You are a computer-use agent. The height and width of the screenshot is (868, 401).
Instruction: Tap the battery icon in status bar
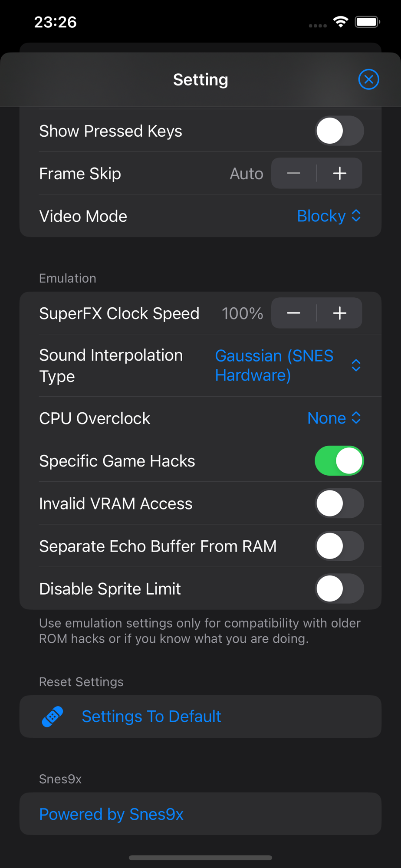pos(367,22)
